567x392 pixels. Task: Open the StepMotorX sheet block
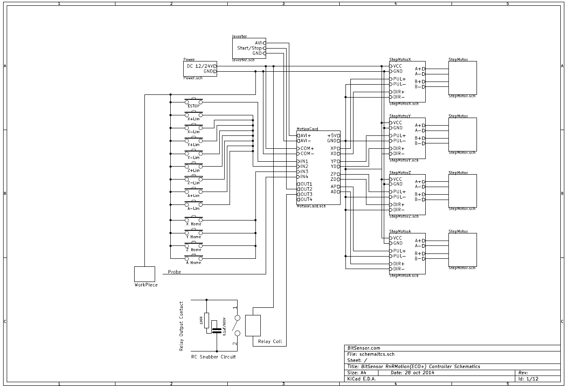407,82
